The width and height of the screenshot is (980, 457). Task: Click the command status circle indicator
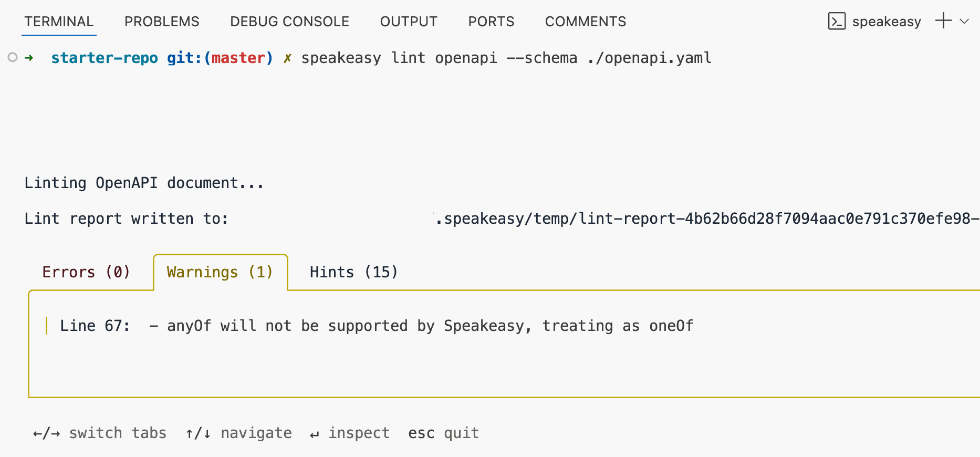pos(13,57)
